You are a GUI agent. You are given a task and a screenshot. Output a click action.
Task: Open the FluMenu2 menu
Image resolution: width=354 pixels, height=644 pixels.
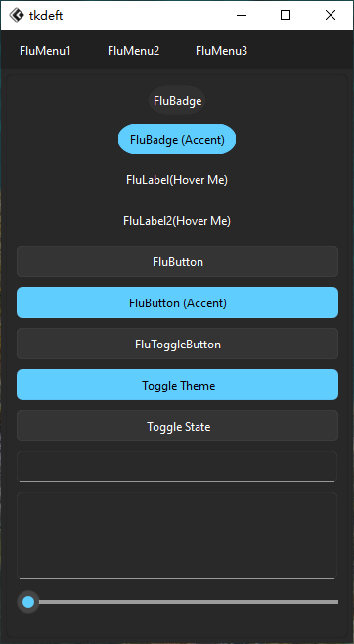(x=133, y=51)
